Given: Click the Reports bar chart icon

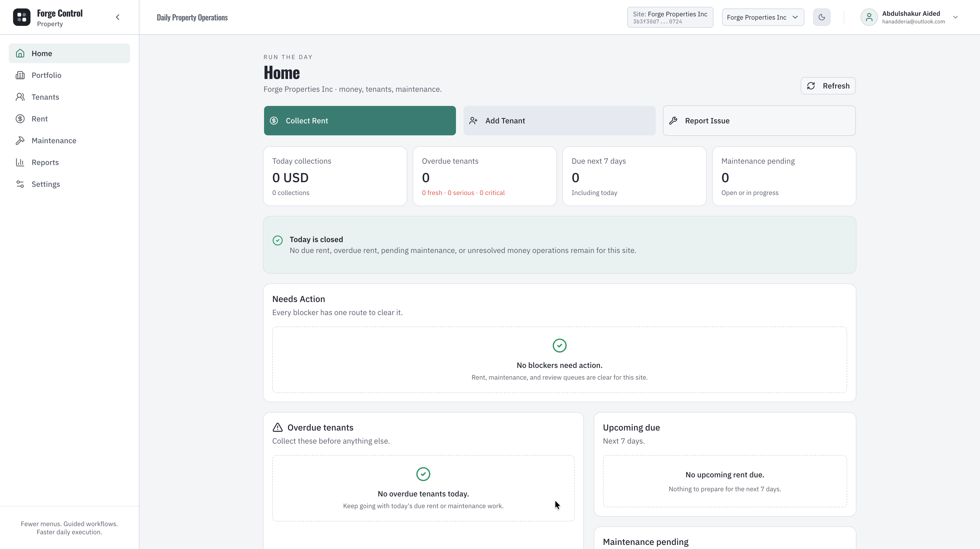Looking at the screenshot, I should (x=20, y=163).
